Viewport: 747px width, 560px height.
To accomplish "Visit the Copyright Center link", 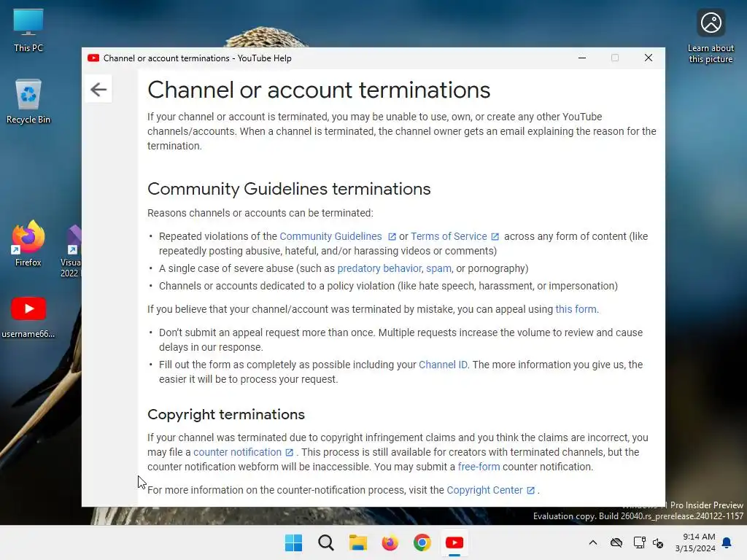I will 484,491.
